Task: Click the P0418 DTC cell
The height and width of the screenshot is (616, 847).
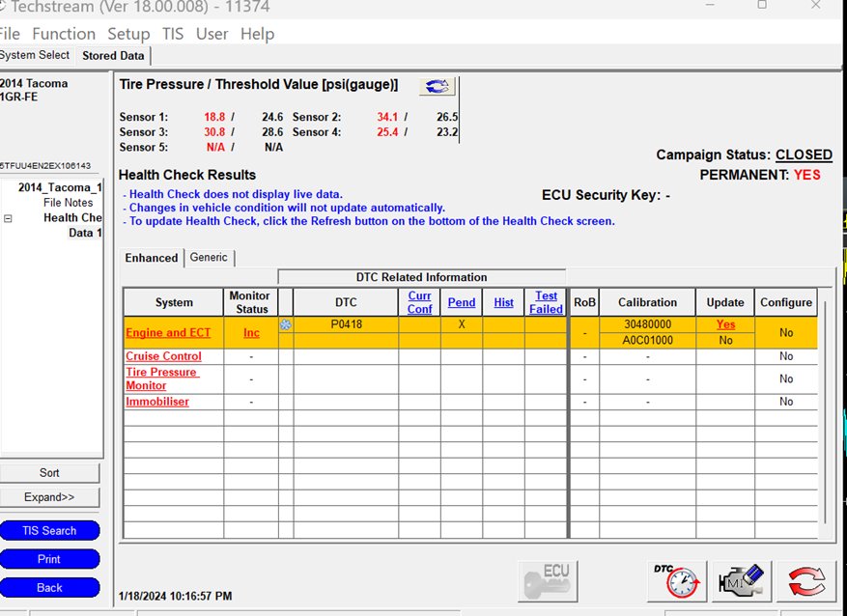Action: click(x=347, y=324)
